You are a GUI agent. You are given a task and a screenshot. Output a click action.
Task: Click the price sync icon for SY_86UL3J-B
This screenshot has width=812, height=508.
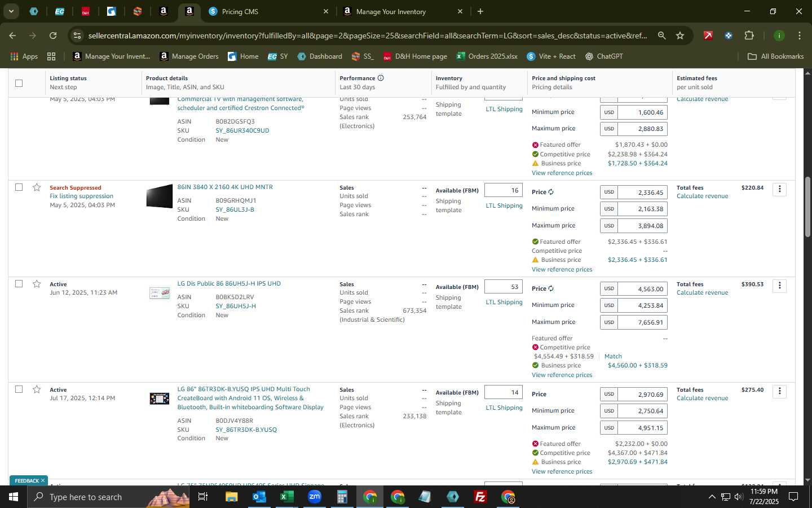(x=551, y=192)
